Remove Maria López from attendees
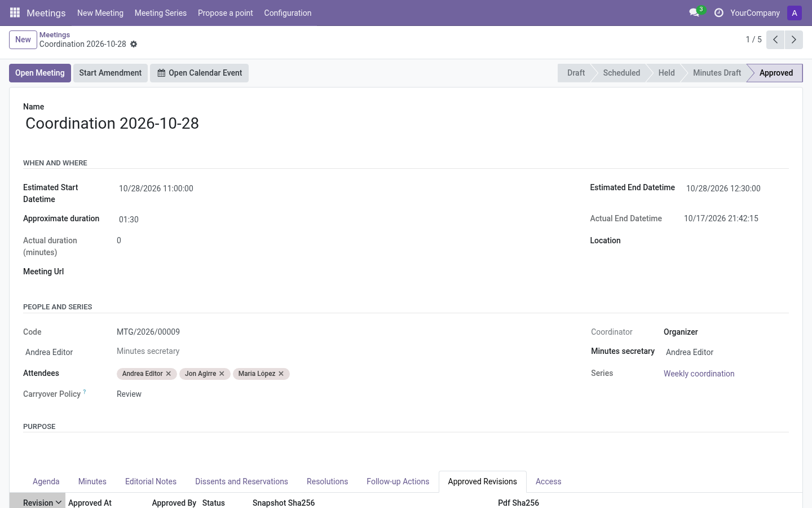 click(x=281, y=374)
